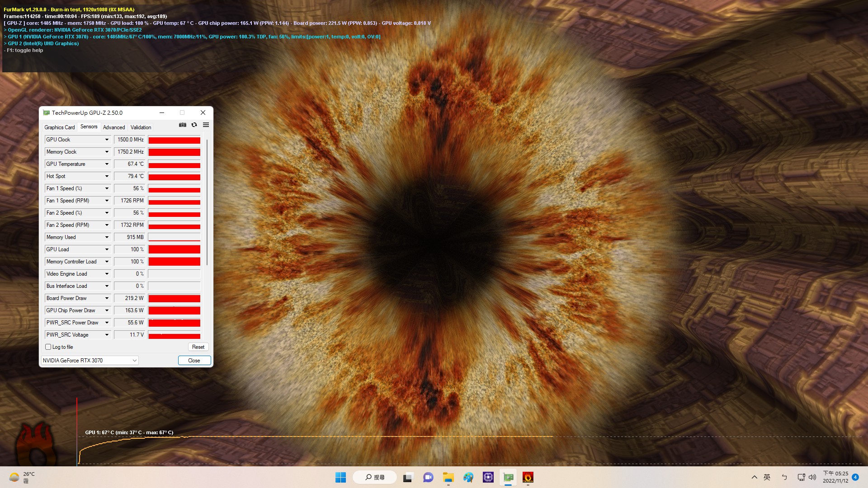Screen dimensions: 868x488
Task: Open the weather widget showing 26°C
Action: pyautogui.click(x=22, y=477)
